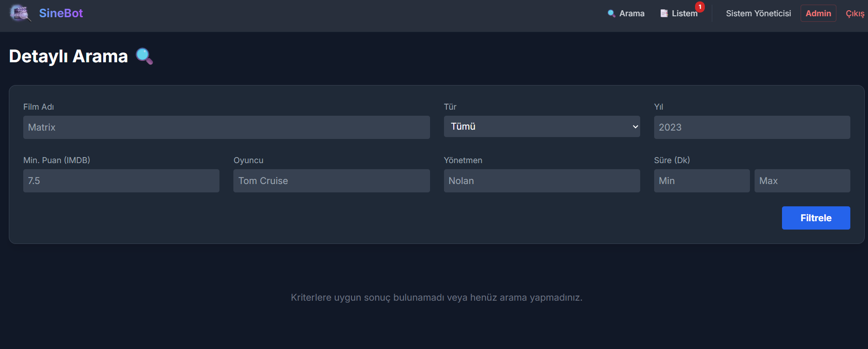Image resolution: width=868 pixels, height=349 pixels.
Task: Click the list icon beside Listem
Action: pyautogui.click(x=664, y=13)
